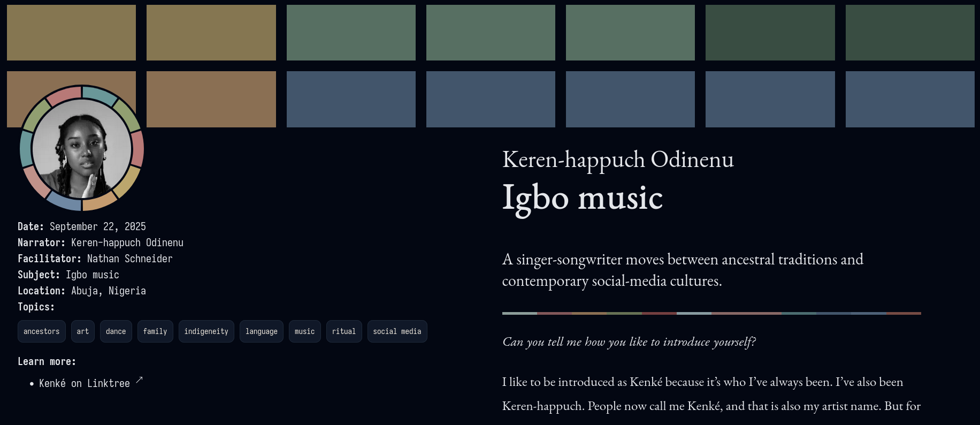Click the external-link arrow beside Kenké on Linktree
Screen dimensions: 980x425
pyautogui.click(x=139, y=380)
